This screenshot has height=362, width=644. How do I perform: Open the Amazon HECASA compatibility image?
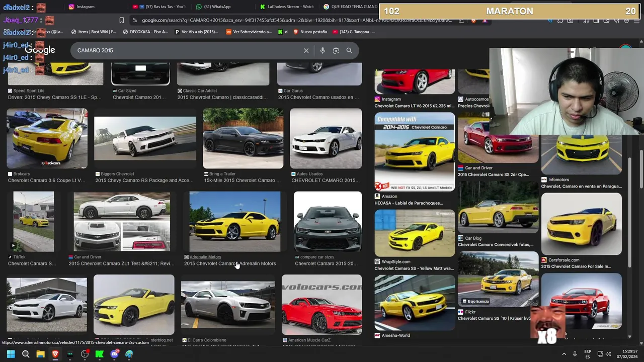(415, 151)
